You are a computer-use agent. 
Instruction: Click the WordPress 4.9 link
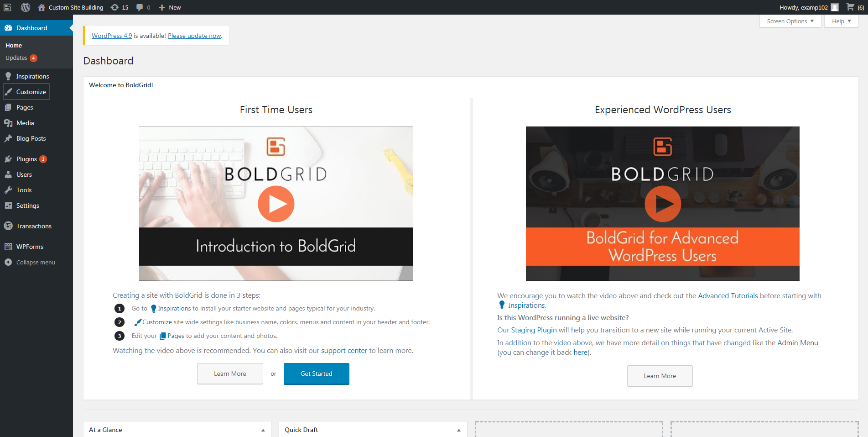click(112, 36)
